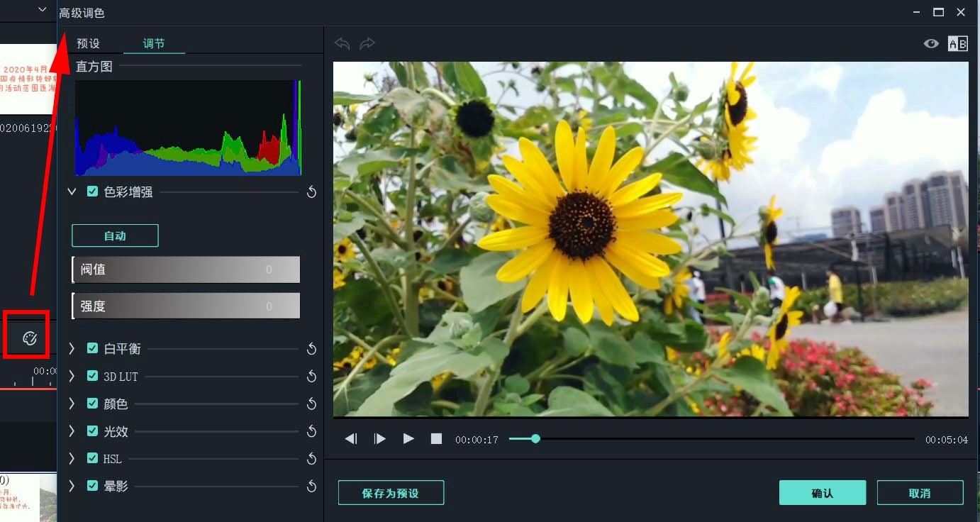Play the preview video
Screen dimensions: 980x522
coord(408,439)
